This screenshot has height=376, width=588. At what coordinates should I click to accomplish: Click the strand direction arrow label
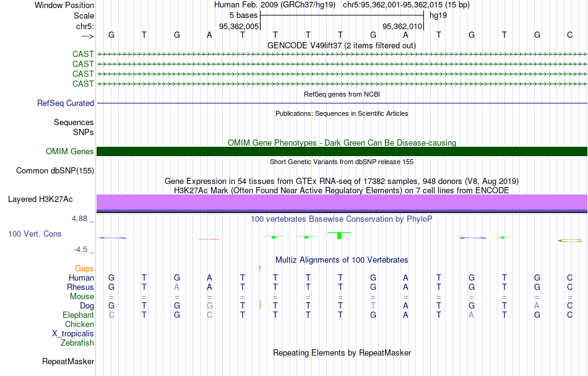[87, 36]
